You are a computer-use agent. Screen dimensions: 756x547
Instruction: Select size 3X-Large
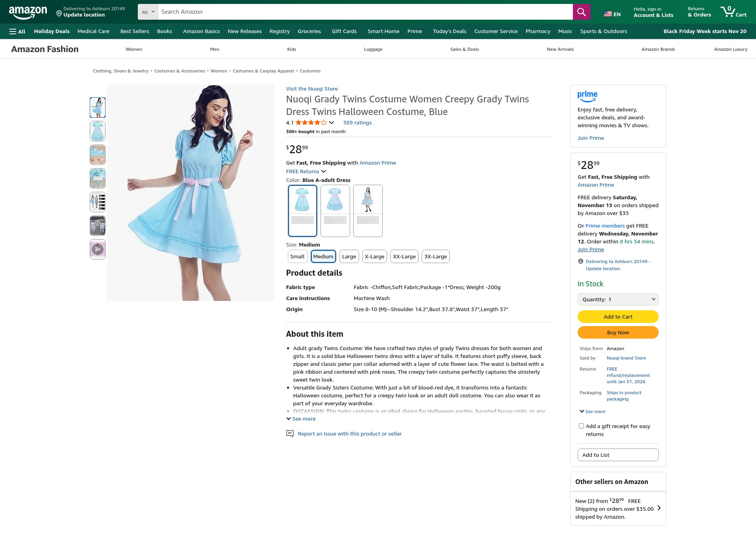435,256
